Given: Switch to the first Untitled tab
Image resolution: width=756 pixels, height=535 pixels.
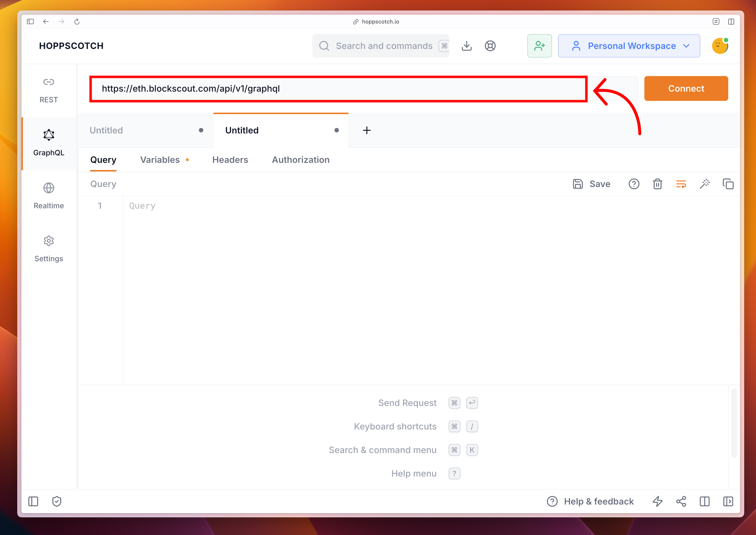Looking at the screenshot, I should tap(146, 130).
